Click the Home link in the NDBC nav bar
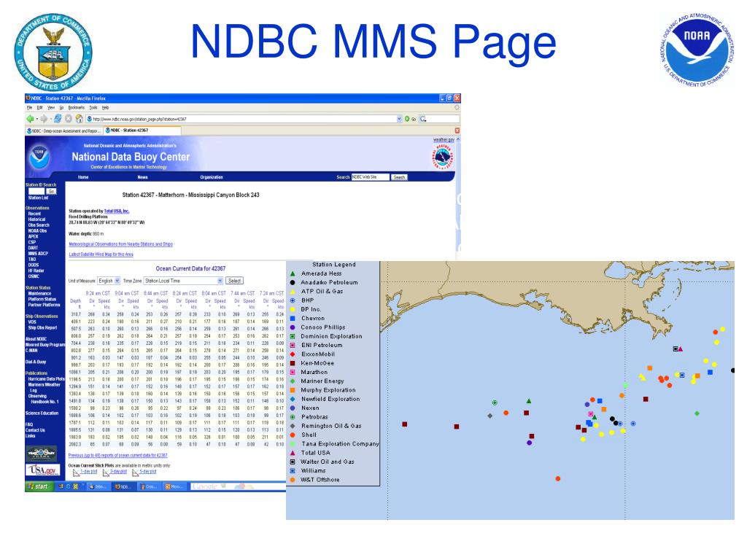Screen dimensions: 747x560 83,177
